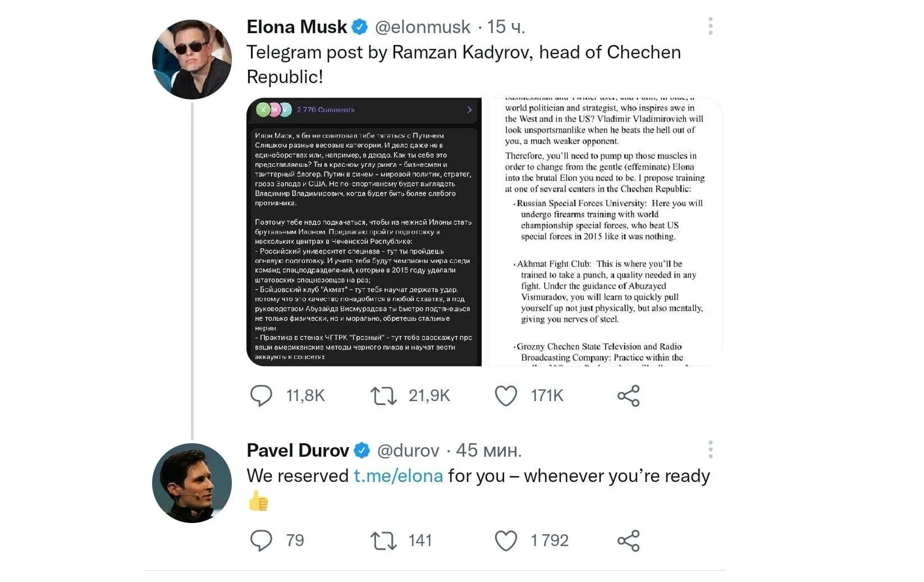
Task: Open more options for Pavel Durov's tweet
Action: pyautogui.click(x=710, y=449)
